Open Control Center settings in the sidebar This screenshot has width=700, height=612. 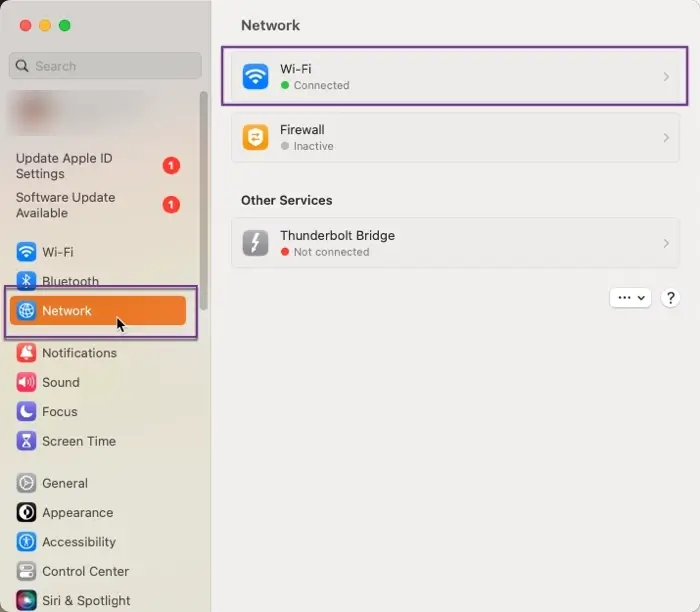[x=98, y=571]
